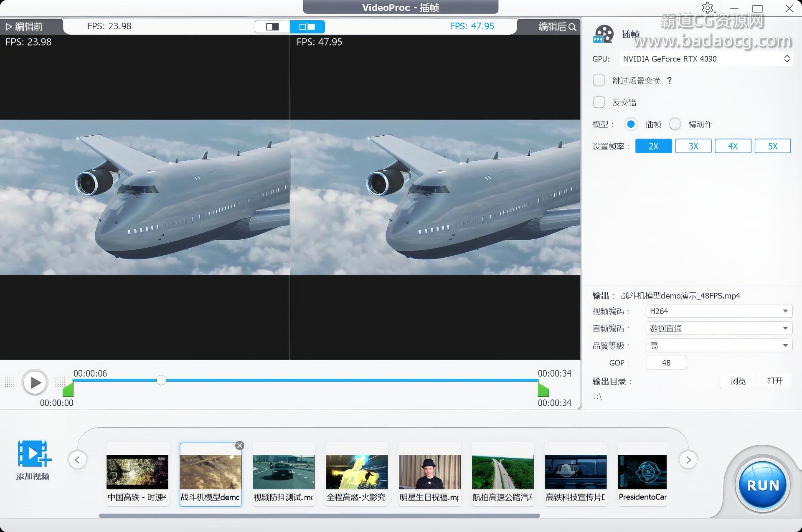Click the playback position slider handle
The image size is (802, 532).
point(161,380)
